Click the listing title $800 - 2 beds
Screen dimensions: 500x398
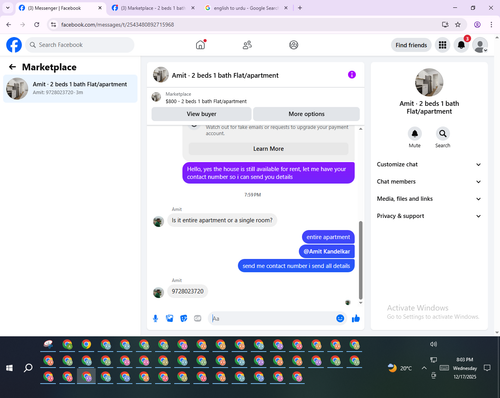[206, 101]
